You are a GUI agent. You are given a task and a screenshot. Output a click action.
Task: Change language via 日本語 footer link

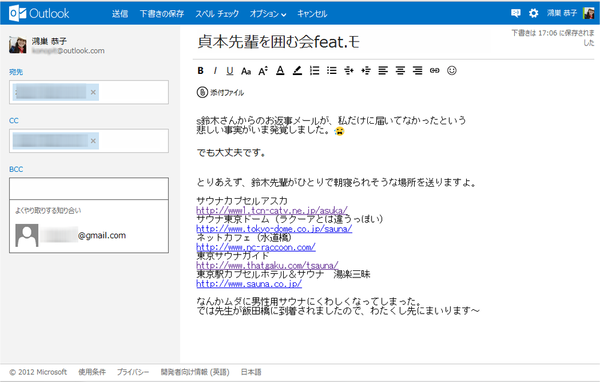point(251,372)
